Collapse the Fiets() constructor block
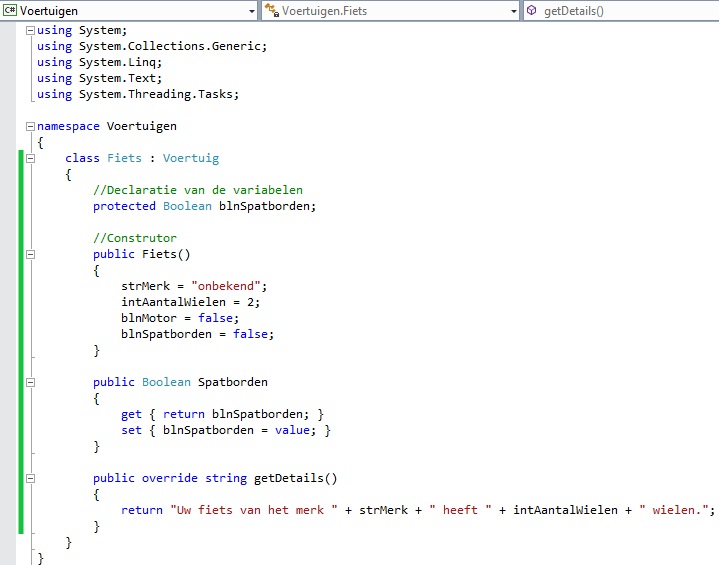The height and width of the screenshot is (565, 719). coord(30,254)
